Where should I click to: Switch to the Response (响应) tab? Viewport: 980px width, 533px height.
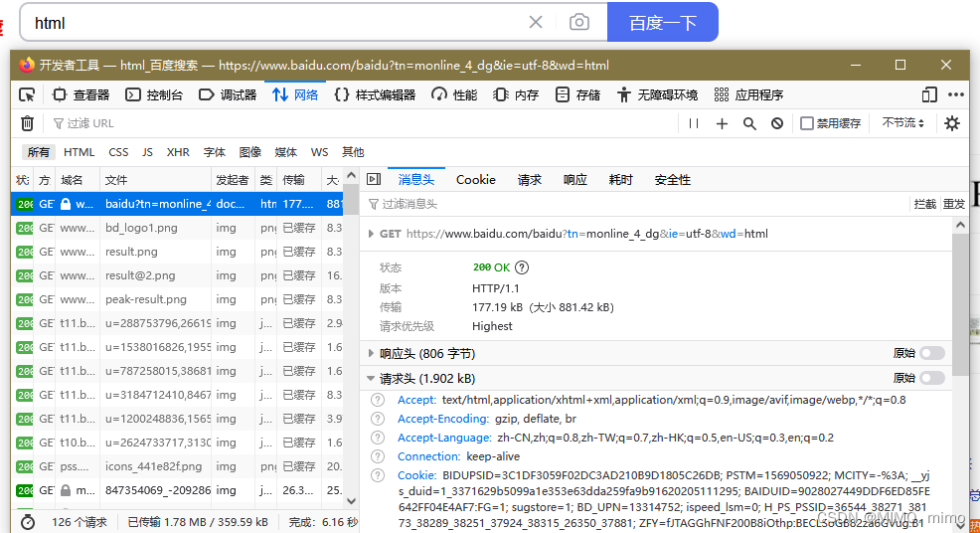(575, 180)
